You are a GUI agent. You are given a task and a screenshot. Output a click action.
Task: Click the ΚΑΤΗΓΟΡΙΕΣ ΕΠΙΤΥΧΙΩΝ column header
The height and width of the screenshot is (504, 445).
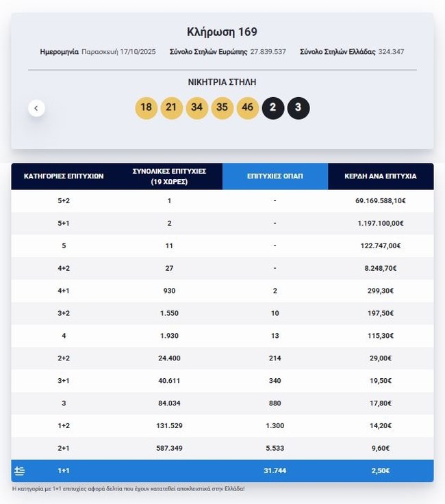pyautogui.click(x=64, y=176)
